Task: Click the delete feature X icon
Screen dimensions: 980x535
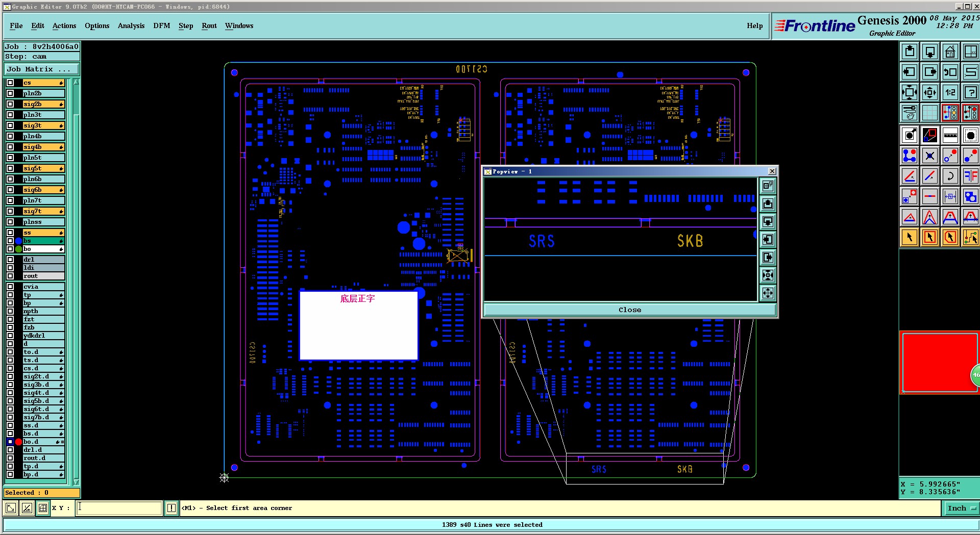Action: (930, 156)
